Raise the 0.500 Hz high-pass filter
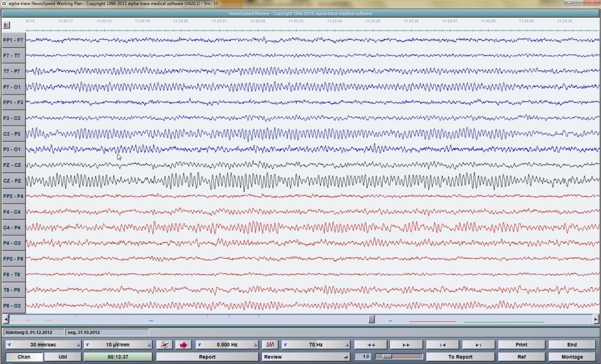601x364 pixels. pos(256,344)
